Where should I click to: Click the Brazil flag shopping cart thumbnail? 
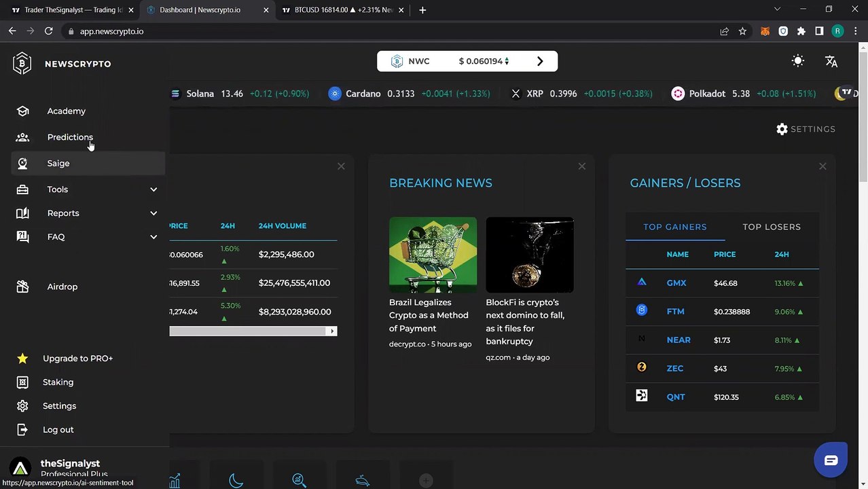433,255
